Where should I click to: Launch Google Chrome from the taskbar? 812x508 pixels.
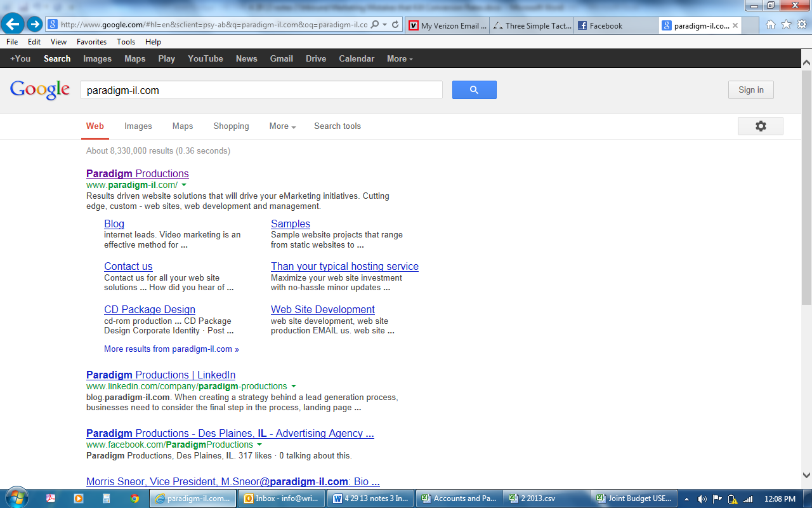coord(134,498)
